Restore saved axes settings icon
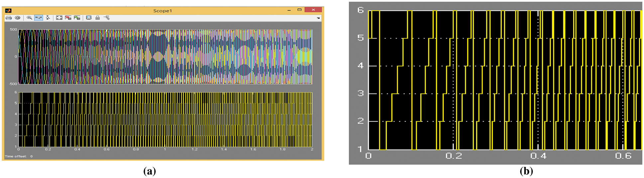644x178 pixels. (x=77, y=18)
